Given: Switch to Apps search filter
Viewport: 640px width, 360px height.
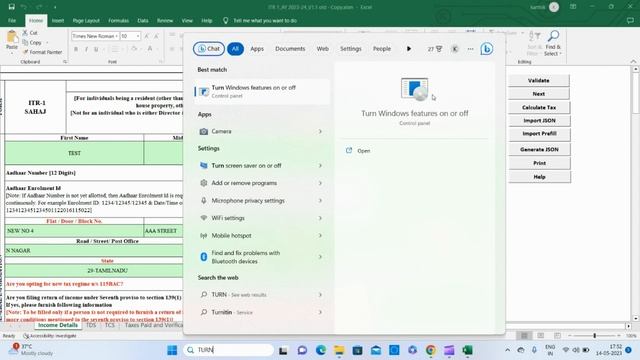Looking at the screenshot, I should pyautogui.click(x=257, y=49).
